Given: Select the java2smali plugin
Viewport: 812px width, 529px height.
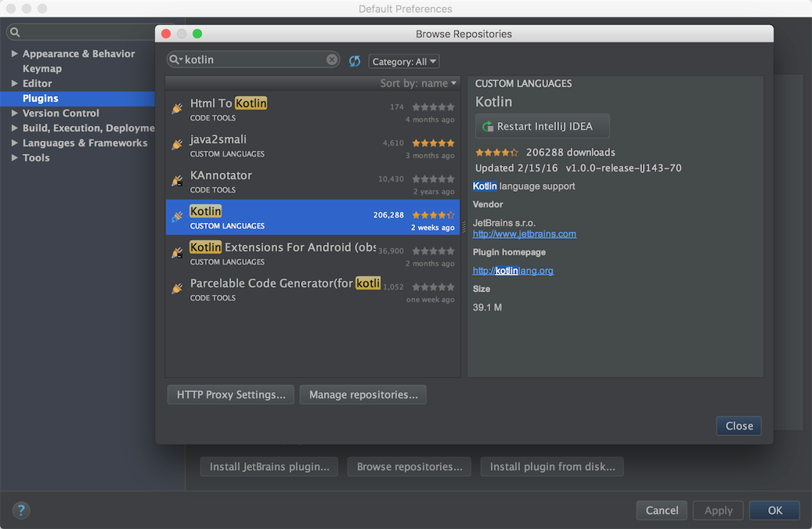Looking at the screenshot, I should pyautogui.click(x=312, y=146).
